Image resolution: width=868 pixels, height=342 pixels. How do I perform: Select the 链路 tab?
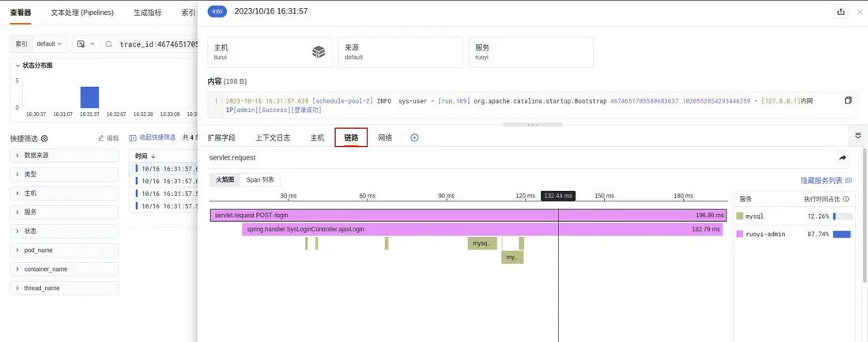pos(352,137)
